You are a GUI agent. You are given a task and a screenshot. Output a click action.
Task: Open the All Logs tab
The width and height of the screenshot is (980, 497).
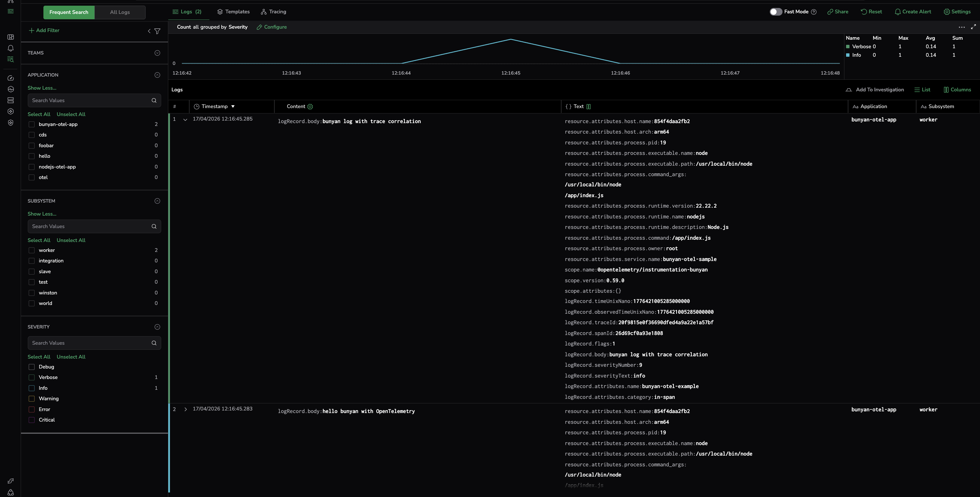pyautogui.click(x=120, y=12)
